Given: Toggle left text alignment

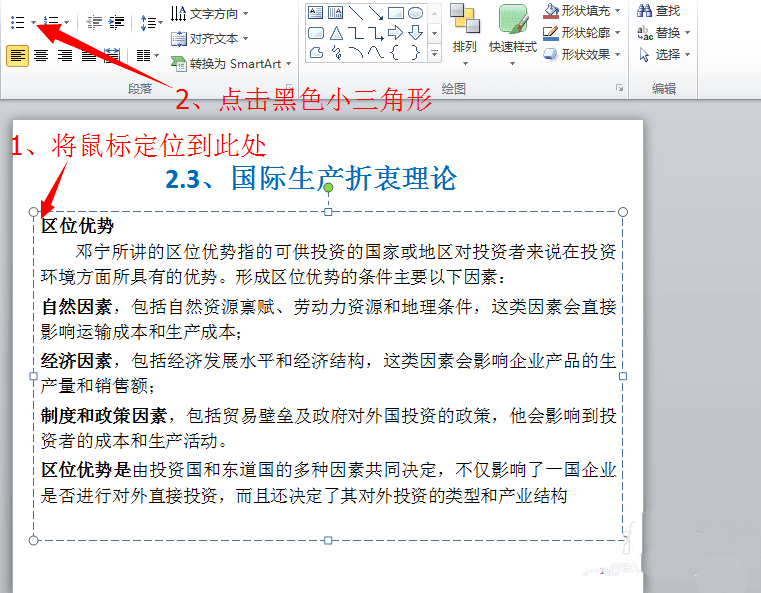Looking at the screenshot, I should 17,55.
